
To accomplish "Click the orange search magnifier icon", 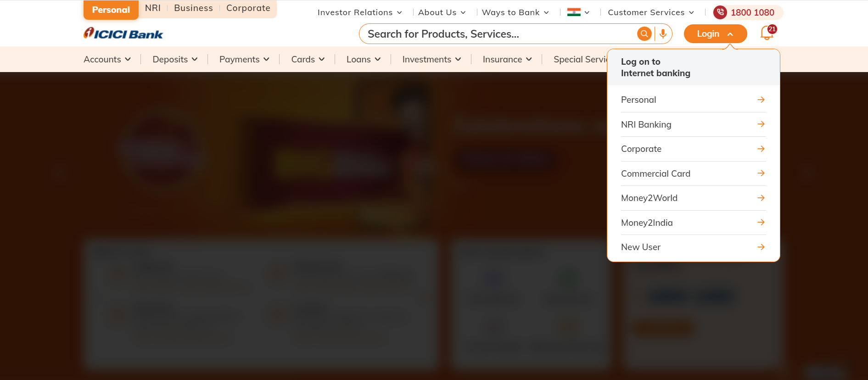I will pyautogui.click(x=644, y=34).
